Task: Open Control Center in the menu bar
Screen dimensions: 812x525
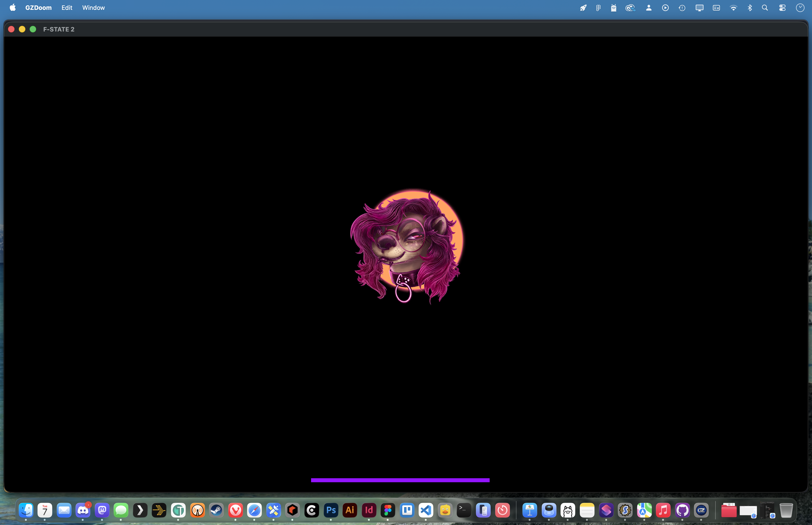Action: pyautogui.click(x=782, y=8)
